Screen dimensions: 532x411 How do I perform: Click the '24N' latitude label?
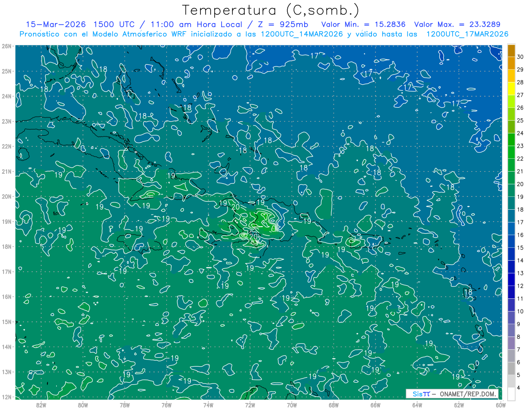pyautogui.click(x=6, y=96)
